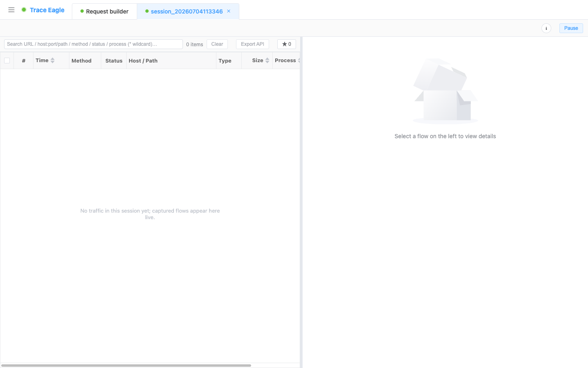Click the horizontal scrollbar of flow table
The width and height of the screenshot is (588, 368).
tap(126, 366)
